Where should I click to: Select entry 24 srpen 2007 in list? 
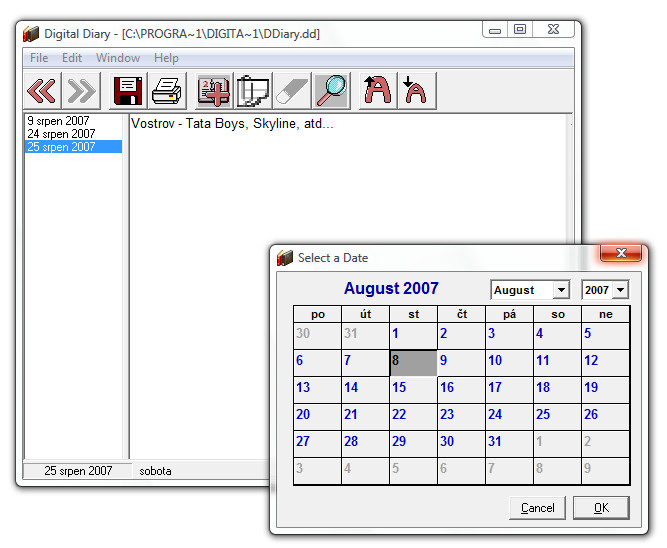(x=74, y=134)
